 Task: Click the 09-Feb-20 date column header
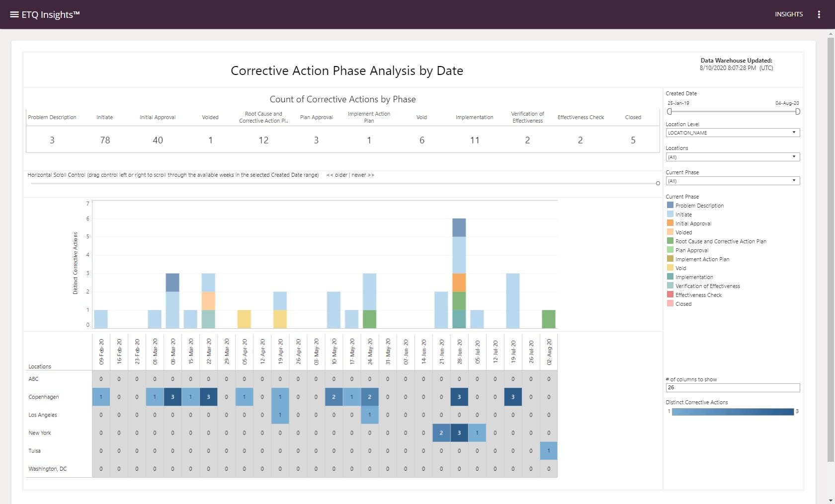[101, 352]
